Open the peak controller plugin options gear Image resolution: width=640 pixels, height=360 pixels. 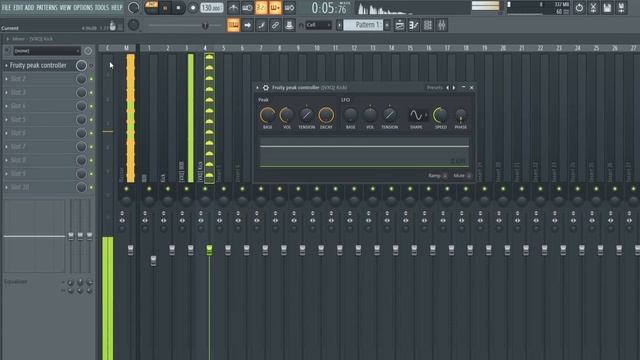click(266, 88)
